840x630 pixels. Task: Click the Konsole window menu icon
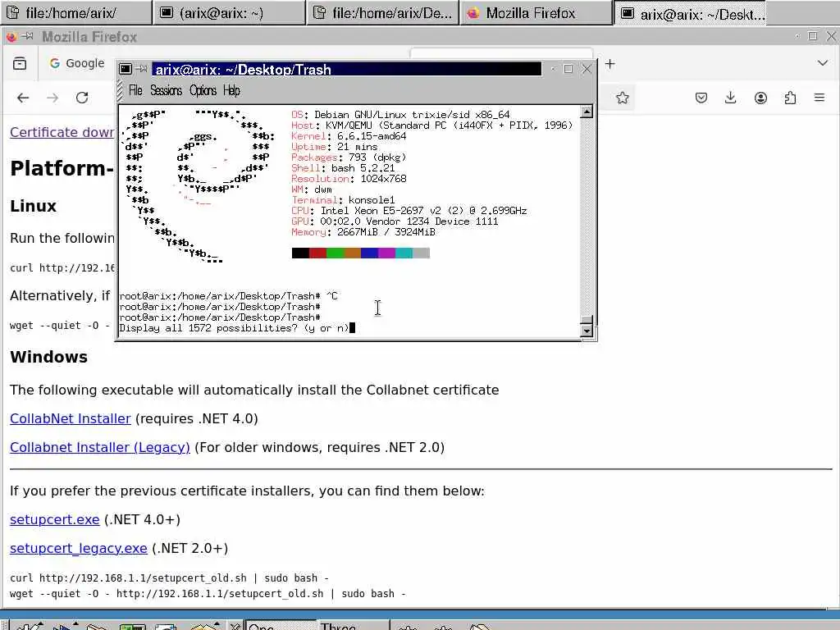click(126, 69)
